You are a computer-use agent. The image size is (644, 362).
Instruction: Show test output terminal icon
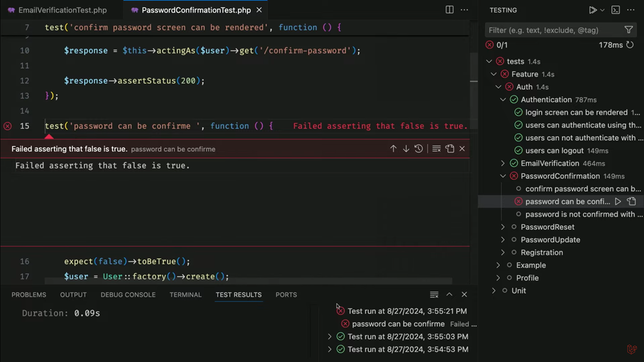coord(615,10)
